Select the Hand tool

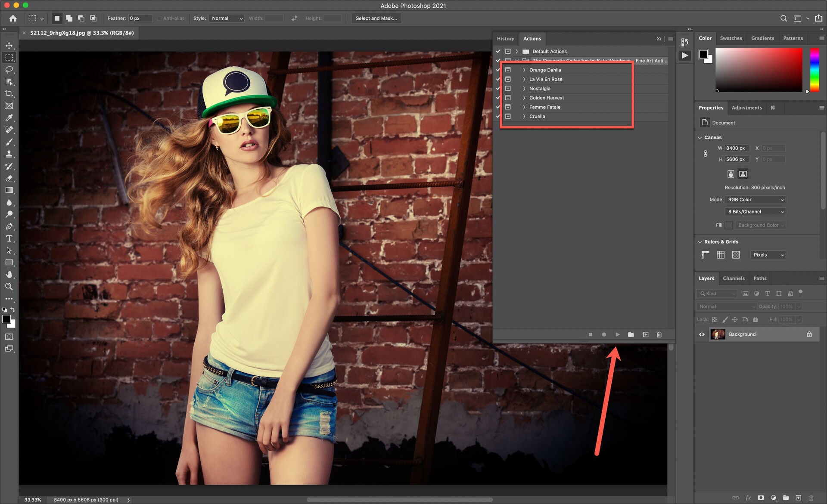pyautogui.click(x=9, y=275)
